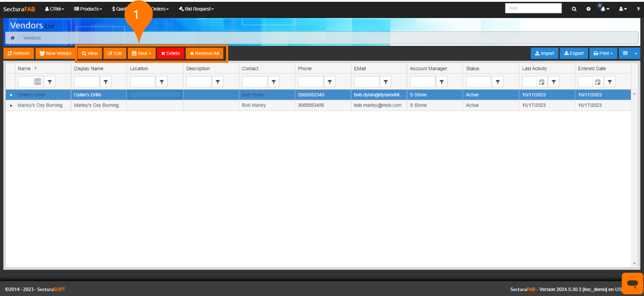Click the New Vendor button
The image size is (644, 296).
(x=56, y=53)
